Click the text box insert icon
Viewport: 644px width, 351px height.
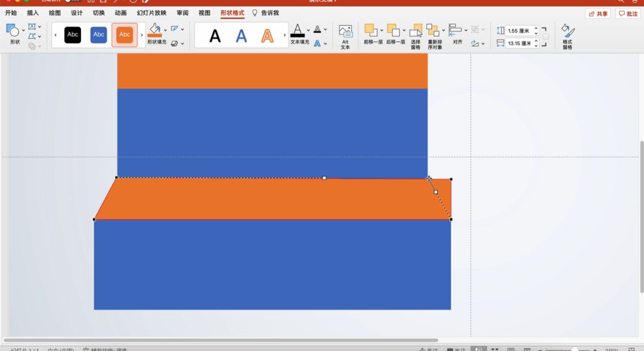[32, 27]
